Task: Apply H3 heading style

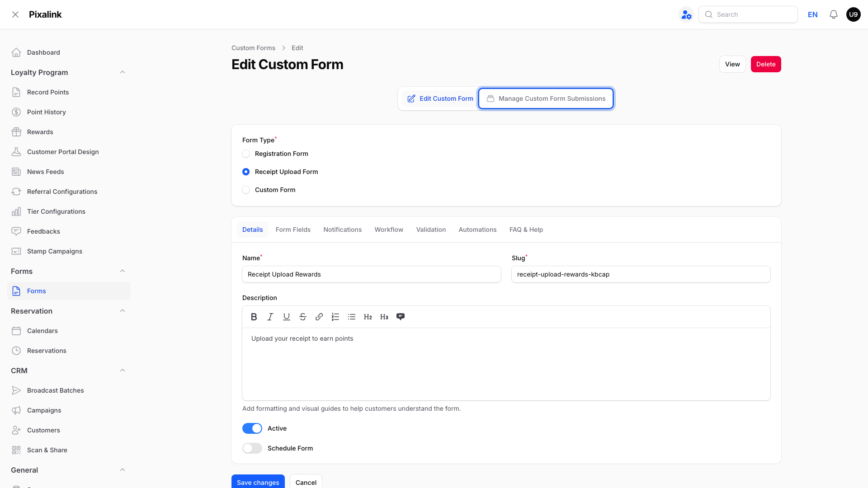Action: click(384, 317)
